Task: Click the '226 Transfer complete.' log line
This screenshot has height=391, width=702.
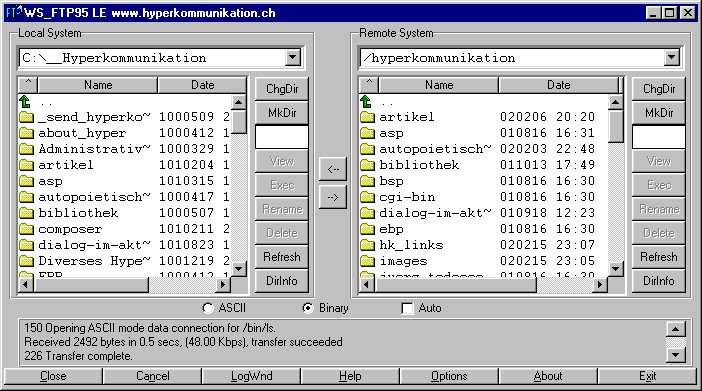Action: coord(78,356)
